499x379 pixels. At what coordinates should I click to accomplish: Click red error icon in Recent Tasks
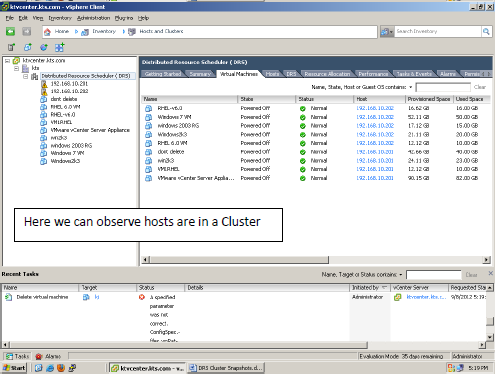point(142,297)
